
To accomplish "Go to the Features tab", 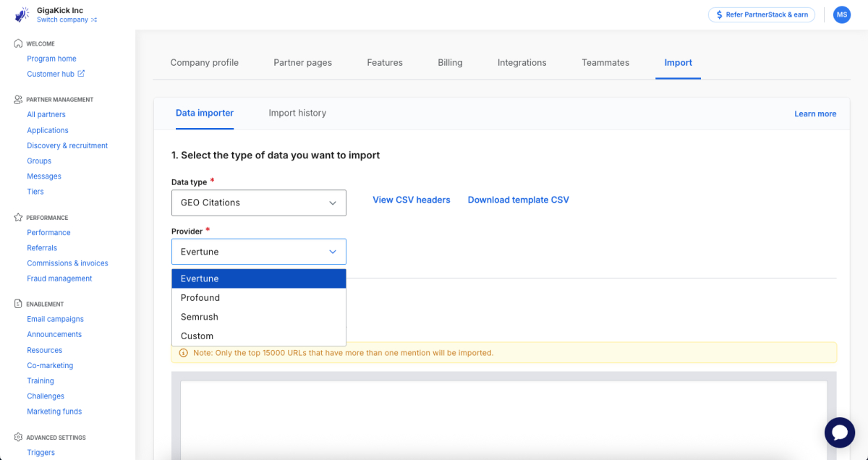I will (x=385, y=62).
